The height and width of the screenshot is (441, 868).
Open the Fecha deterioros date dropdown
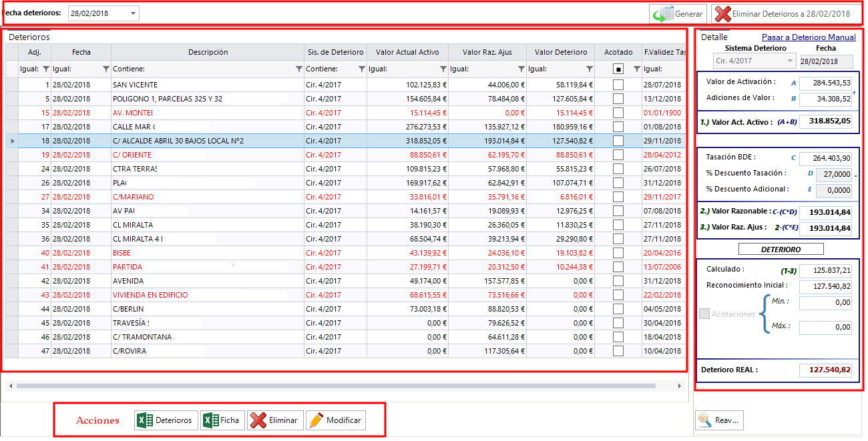pyautogui.click(x=134, y=13)
